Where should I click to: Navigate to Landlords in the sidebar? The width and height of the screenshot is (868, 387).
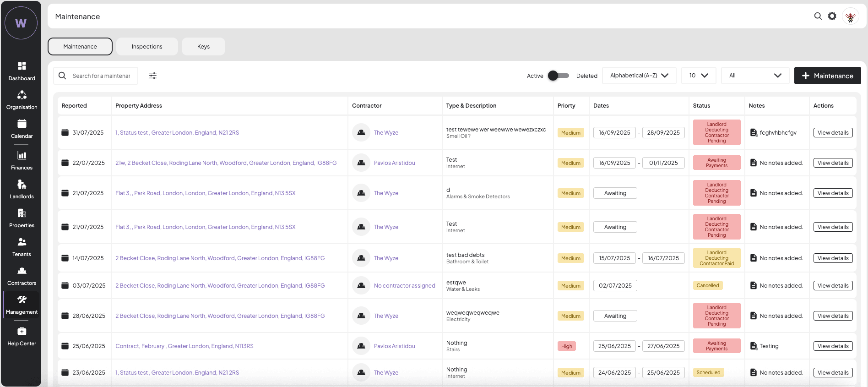(x=22, y=189)
